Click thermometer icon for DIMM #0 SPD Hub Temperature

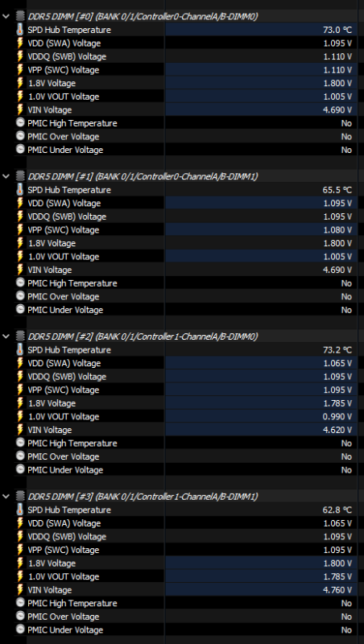(20, 30)
